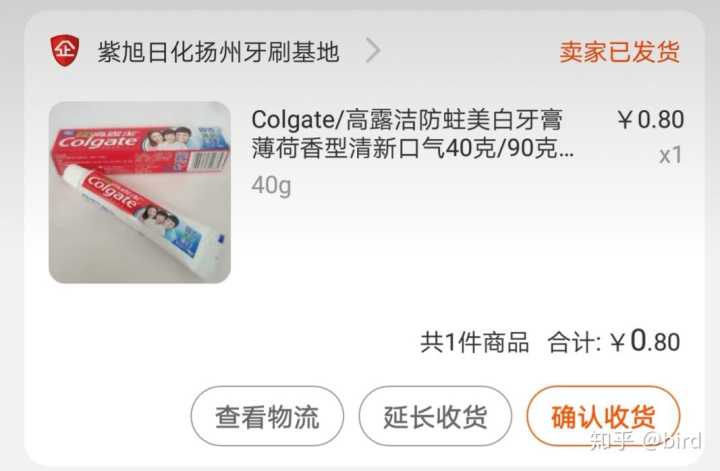Open the 紫旭日化扬州牙刷基地 store page
This screenshot has width=720, height=471.
(x=219, y=51)
